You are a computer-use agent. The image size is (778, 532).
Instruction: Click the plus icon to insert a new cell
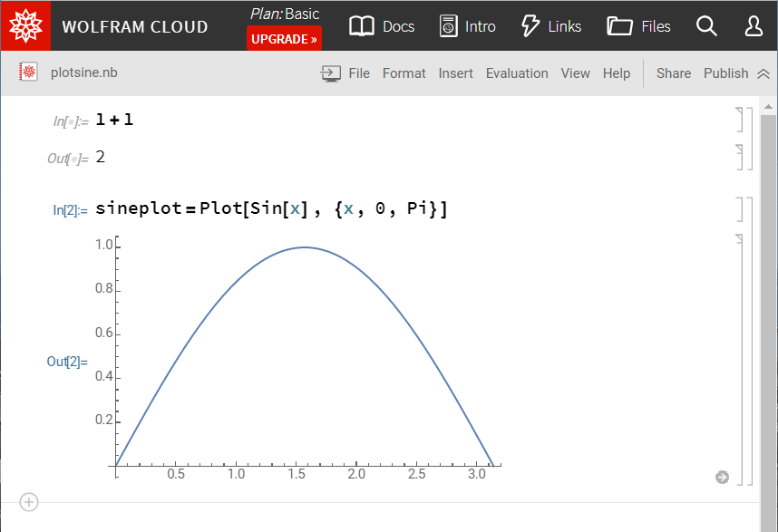[x=28, y=502]
